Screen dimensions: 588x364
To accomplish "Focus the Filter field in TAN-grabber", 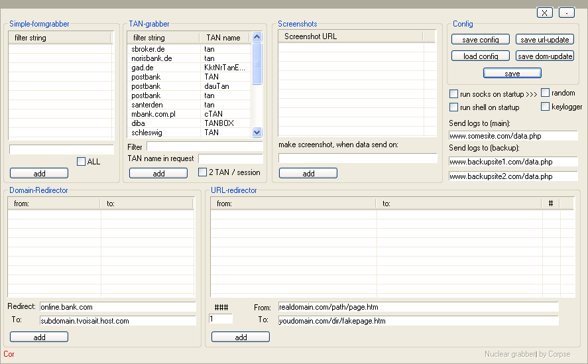I will pos(204,147).
